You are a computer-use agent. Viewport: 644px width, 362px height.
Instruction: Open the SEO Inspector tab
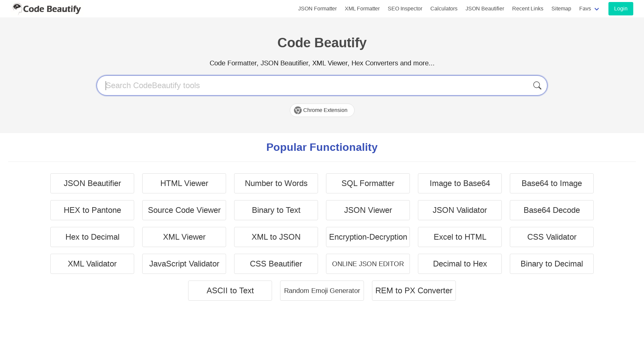click(x=405, y=8)
